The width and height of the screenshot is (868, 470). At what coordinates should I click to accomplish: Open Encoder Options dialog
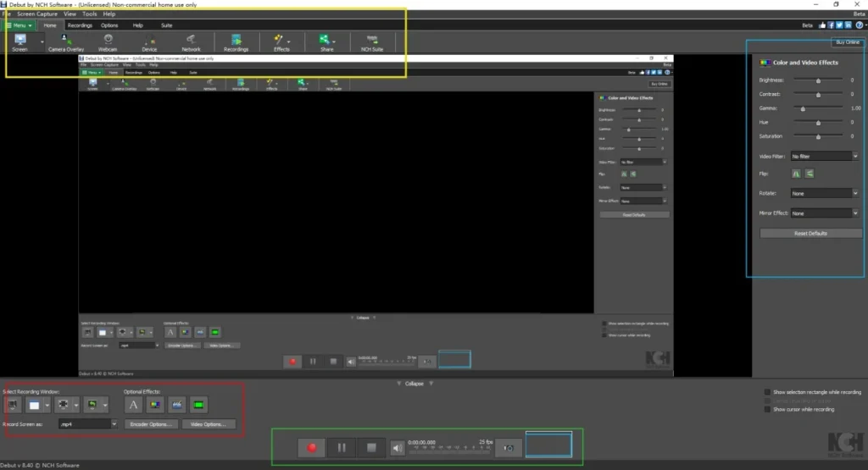click(151, 424)
